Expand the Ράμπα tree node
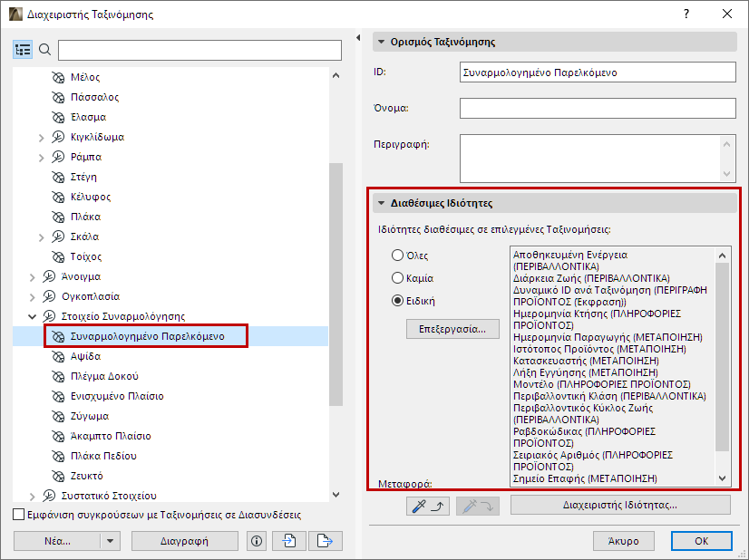The height and width of the screenshot is (560, 749). [42, 158]
